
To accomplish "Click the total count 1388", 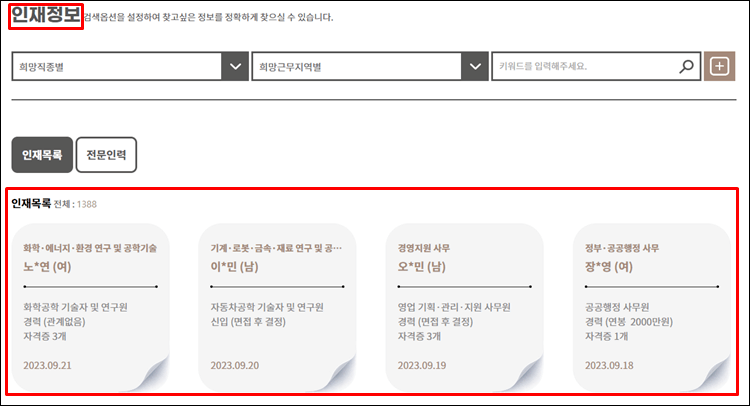I will tap(87, 204).
